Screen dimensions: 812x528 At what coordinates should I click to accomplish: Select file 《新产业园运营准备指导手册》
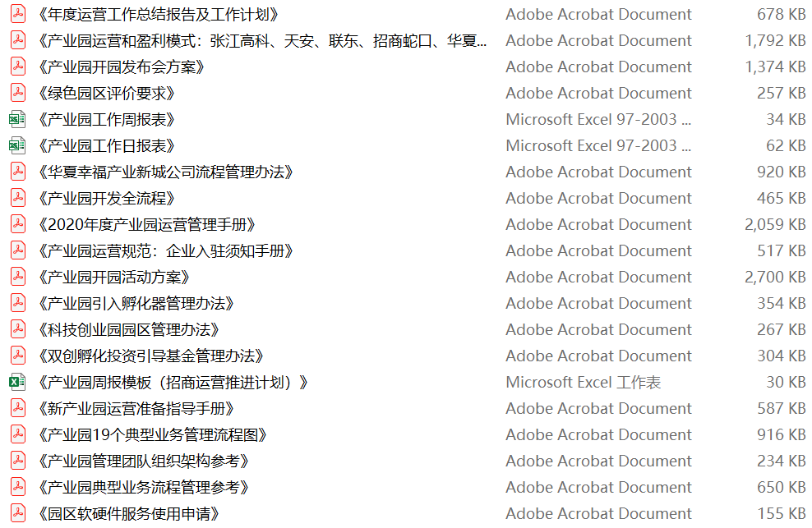pyautogui.click(x=136, y=409)
